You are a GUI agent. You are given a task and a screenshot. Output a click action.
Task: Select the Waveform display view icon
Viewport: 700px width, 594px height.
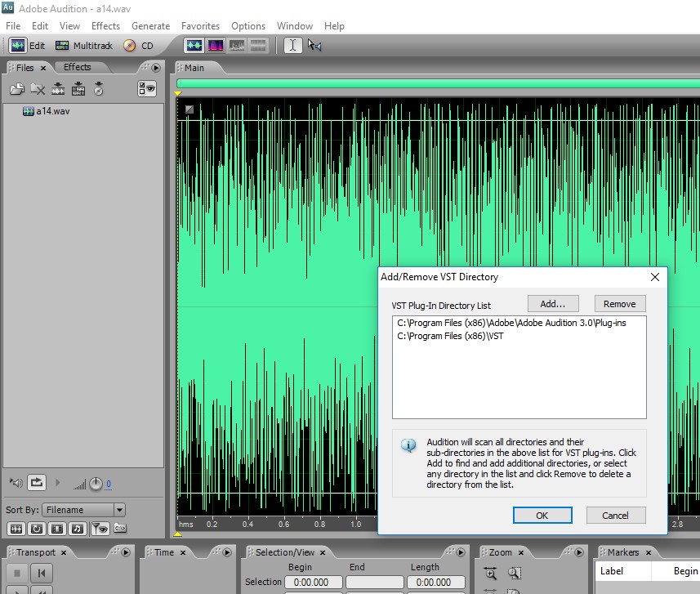pyautogui.click(x=194, y=46)
